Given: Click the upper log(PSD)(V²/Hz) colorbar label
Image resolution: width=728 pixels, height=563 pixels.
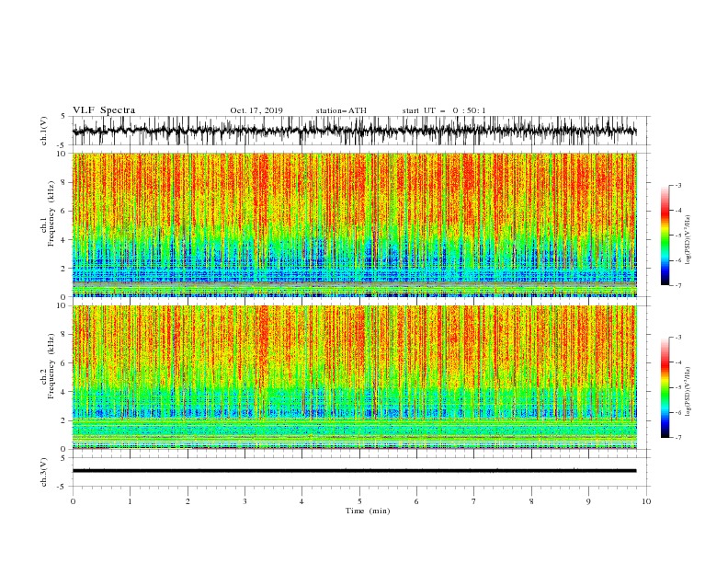Looking at the screenshot, I should tap(688, 239).
